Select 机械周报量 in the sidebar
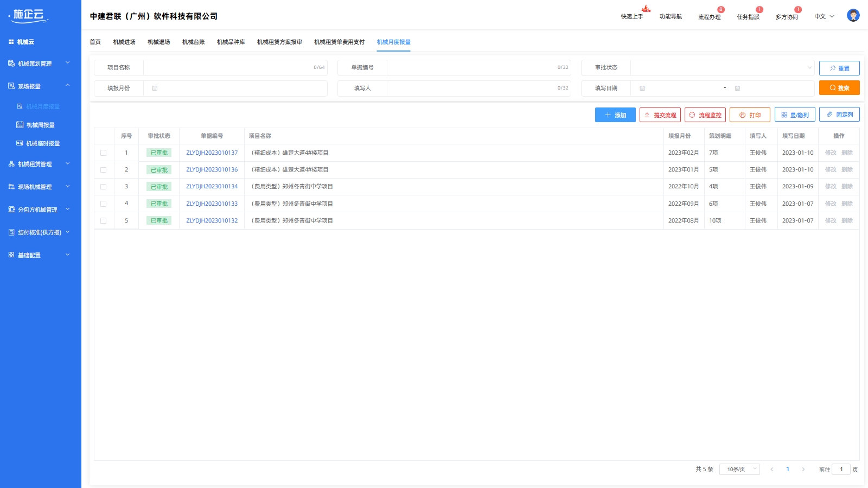This screenshot has height=488, width=868. pyautogui.click(x=40, y=125)
